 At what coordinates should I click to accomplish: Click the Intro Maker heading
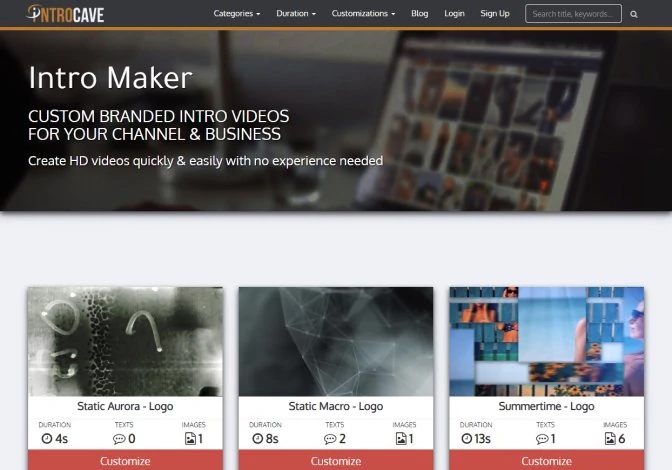pyautogui.click(x=111, y=78)
